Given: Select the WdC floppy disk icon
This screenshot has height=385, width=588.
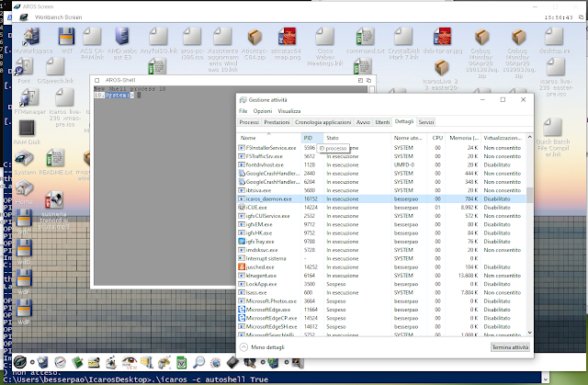Looking at the screenshot, I should pos(24,218).
